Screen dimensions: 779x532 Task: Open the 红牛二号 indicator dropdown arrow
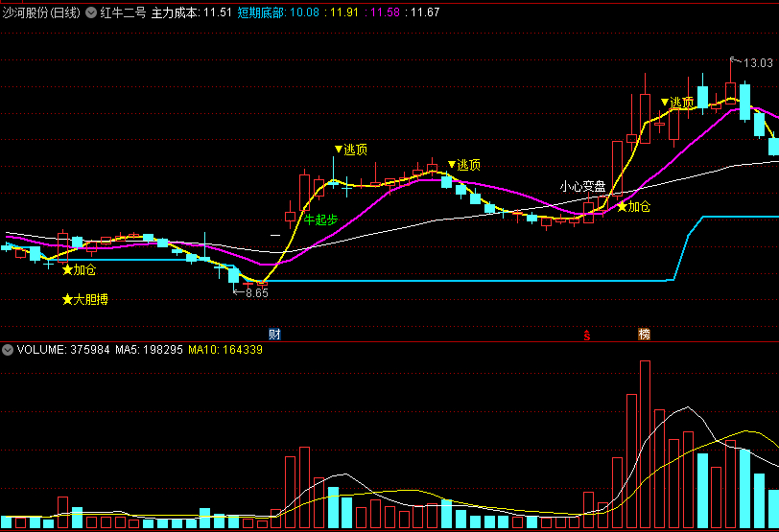click(91, 12)
